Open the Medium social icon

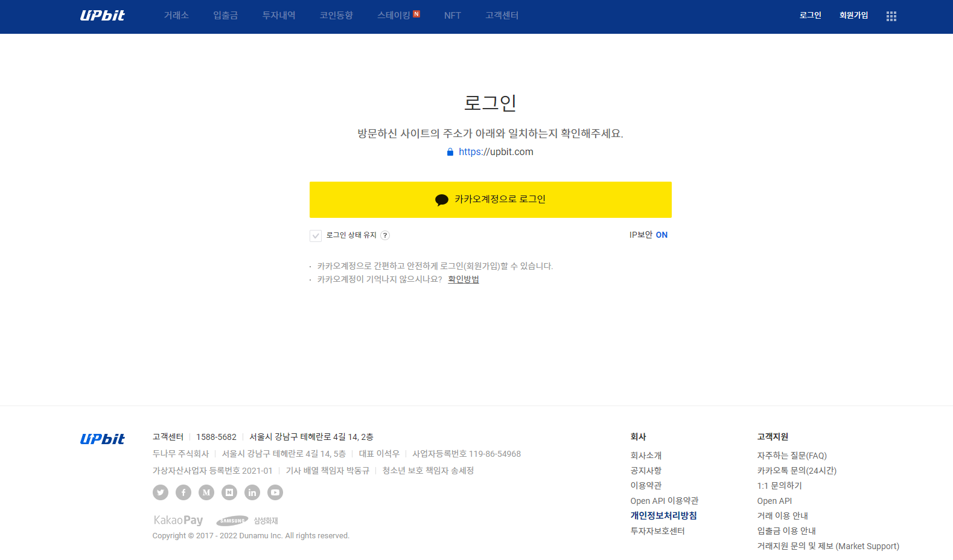coord(206,492)
